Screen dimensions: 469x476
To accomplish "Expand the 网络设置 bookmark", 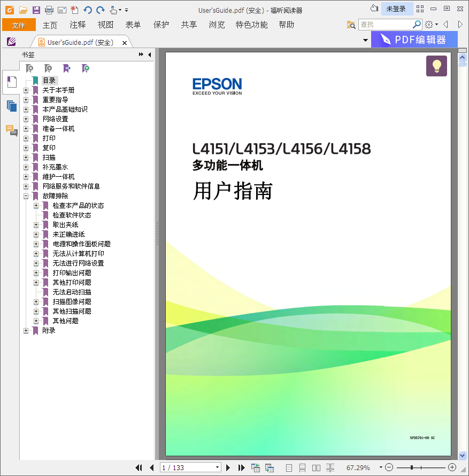I will [26, 119].
